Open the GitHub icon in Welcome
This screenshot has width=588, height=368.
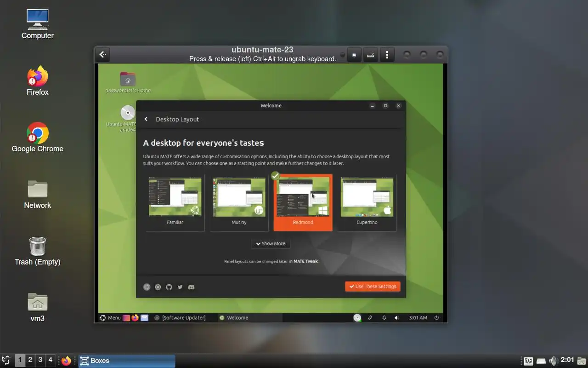pyautogui.click(x=169, y=287)
